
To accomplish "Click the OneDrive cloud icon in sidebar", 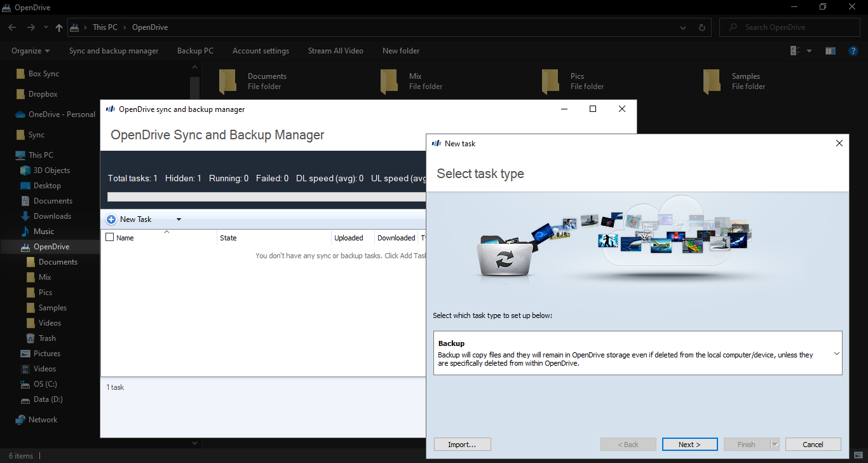I will (20, 114).
